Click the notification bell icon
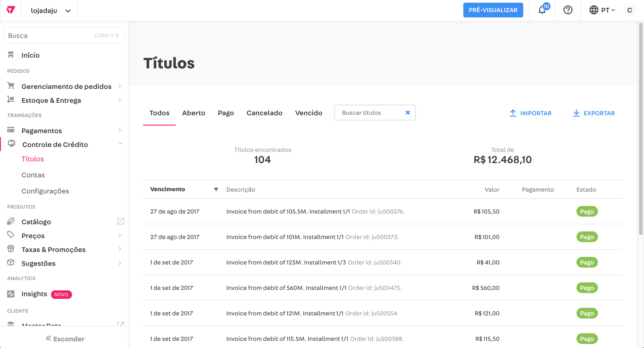 click(542, 10)
